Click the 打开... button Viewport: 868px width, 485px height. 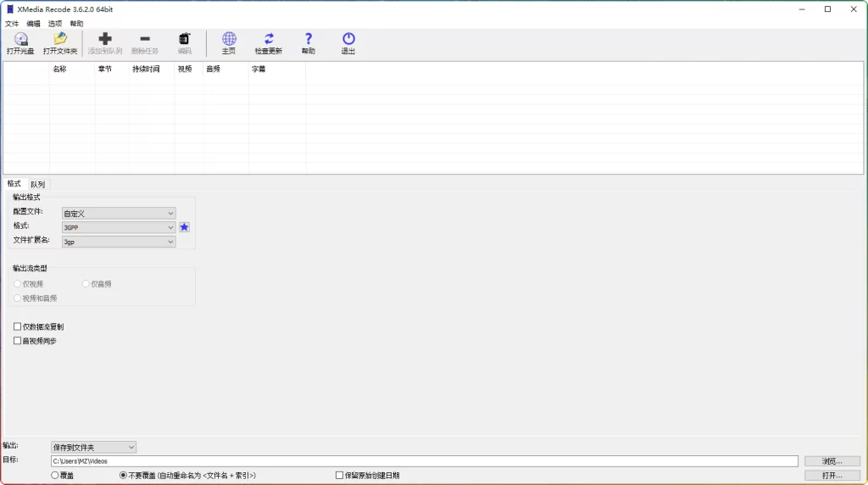point(832,476)
